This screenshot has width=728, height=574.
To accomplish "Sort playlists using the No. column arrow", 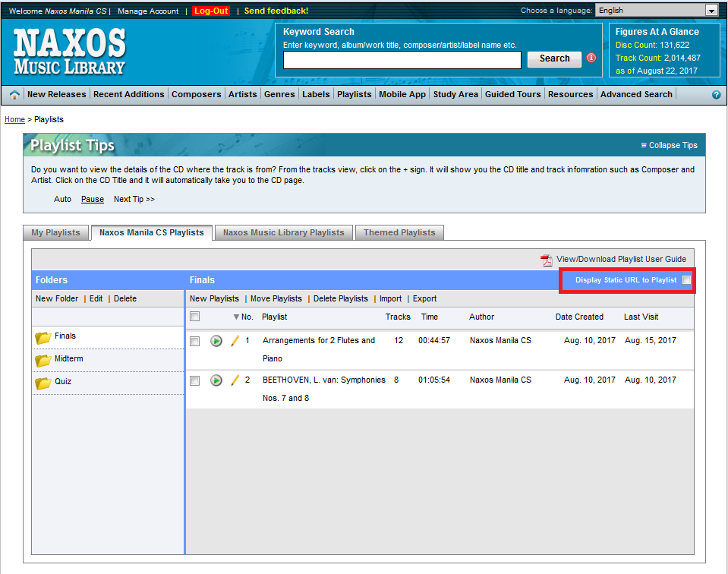I will point(237,317).
